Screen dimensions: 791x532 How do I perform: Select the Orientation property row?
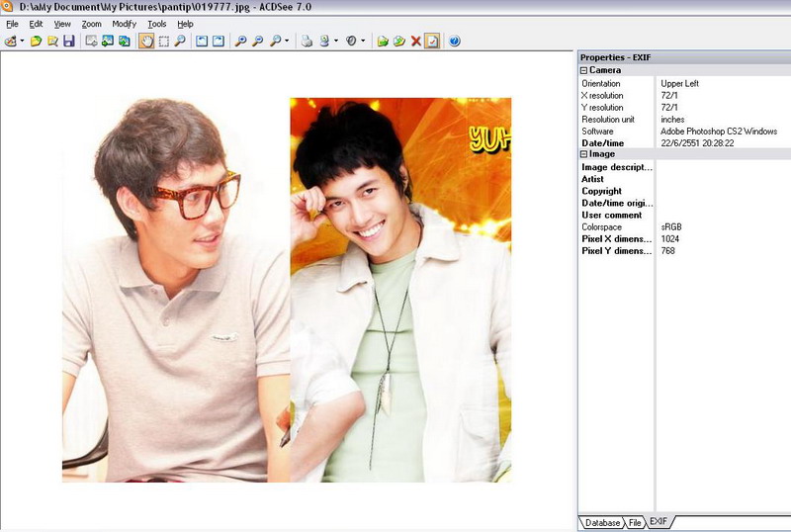click(684, 84)
